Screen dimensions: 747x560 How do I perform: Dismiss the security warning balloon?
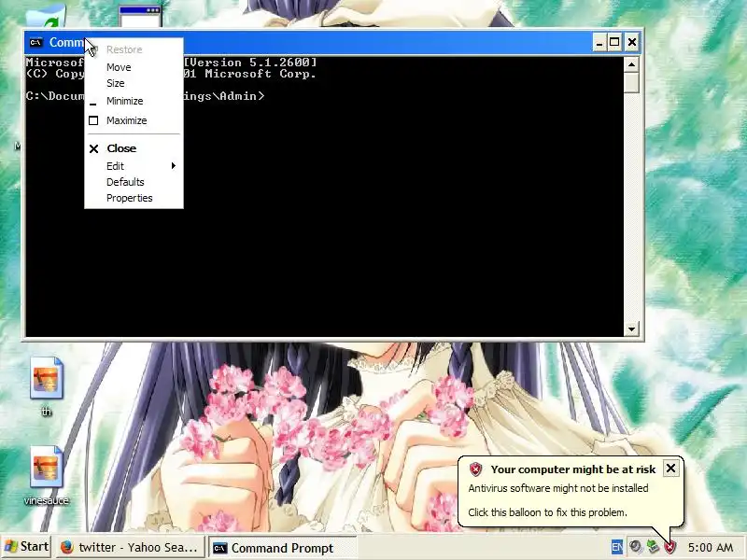670,469
